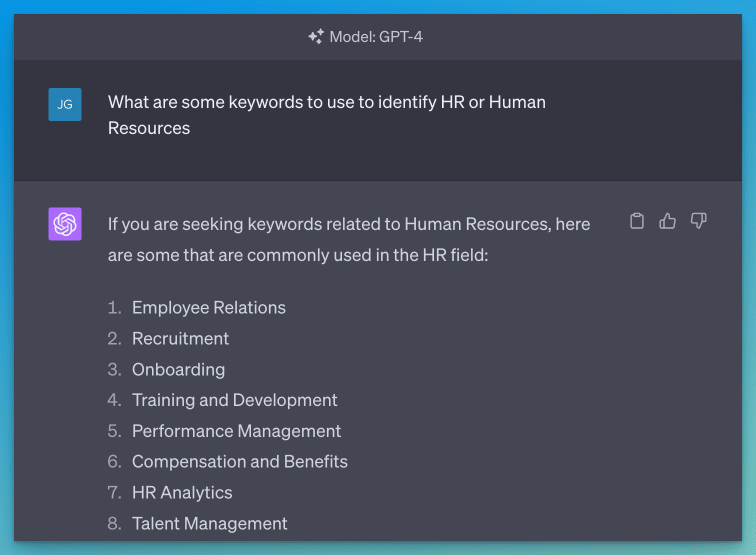The height and width of the screenshot is (555, 756).
Task: Click the Onboarding list entry
Action: tap(178, 369)
